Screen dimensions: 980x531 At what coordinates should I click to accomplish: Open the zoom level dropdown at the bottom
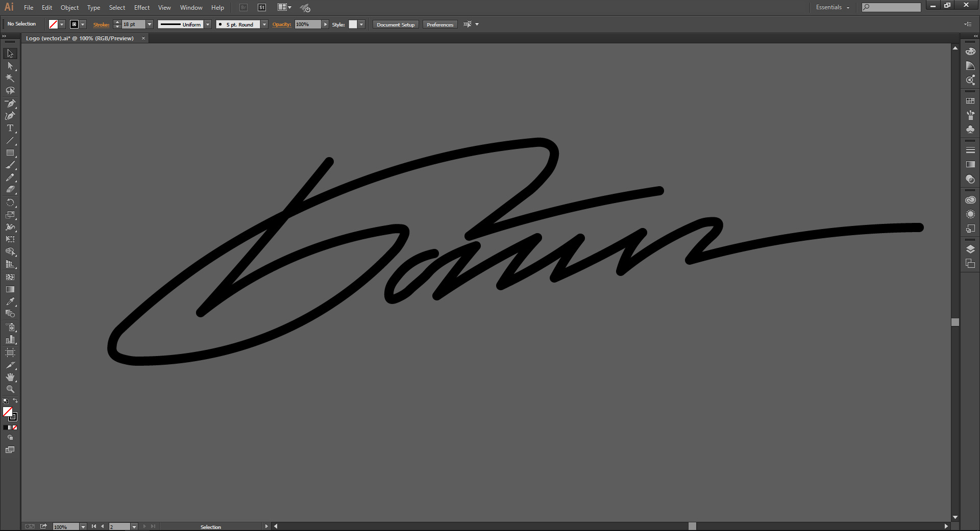(83, 527)
